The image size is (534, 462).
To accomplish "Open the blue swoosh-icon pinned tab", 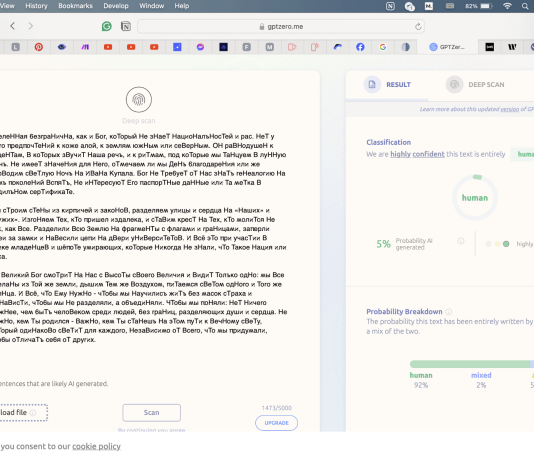I will [x=337, y=47].
